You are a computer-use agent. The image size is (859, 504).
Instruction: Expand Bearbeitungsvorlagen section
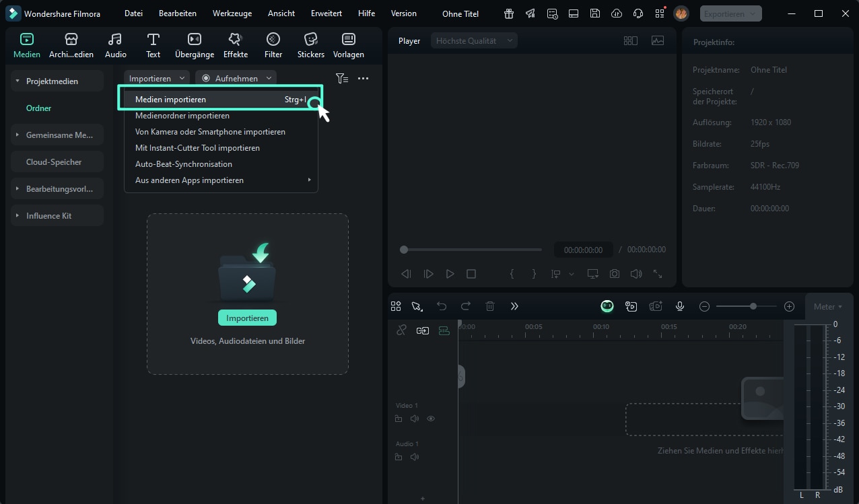[x=18, y=189]
